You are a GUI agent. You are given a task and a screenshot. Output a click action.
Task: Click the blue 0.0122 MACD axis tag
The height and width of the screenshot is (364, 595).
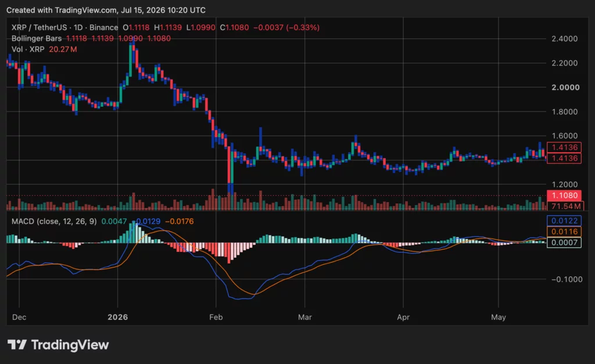(564, 221)
